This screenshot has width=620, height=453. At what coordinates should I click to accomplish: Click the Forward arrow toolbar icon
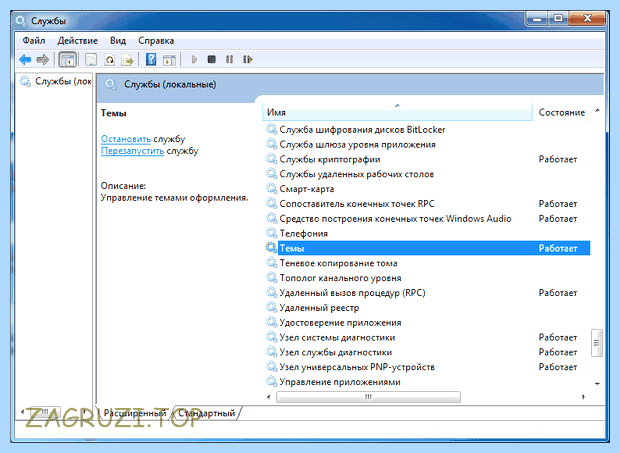42,60
